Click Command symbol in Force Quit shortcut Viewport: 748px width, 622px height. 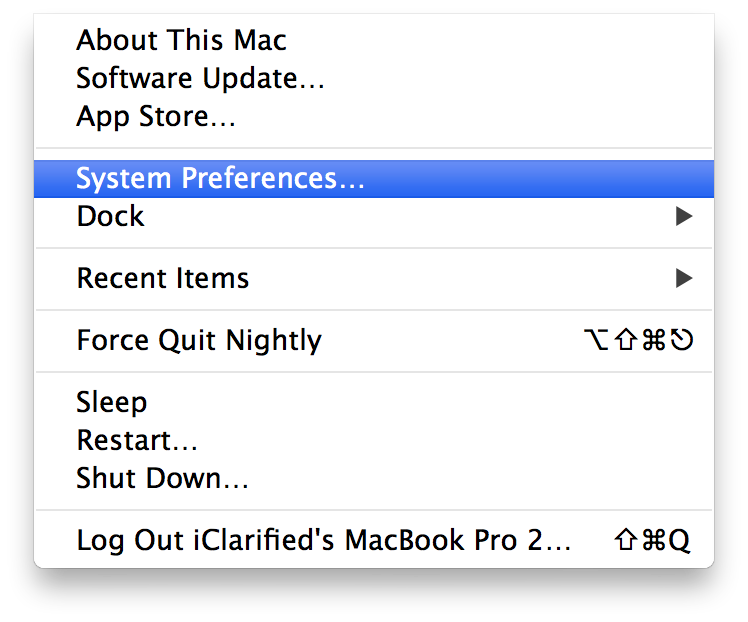[654, 341]
